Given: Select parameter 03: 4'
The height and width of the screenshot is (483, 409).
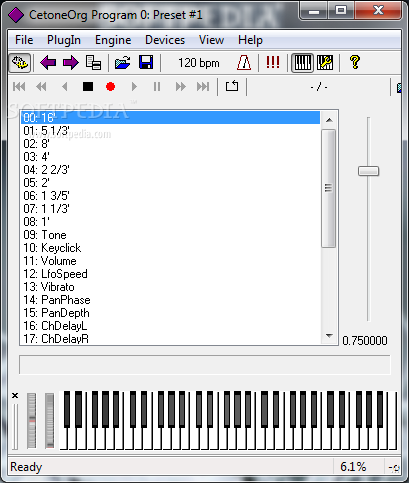Looking at the screenshot, I should tap(170, 157).
